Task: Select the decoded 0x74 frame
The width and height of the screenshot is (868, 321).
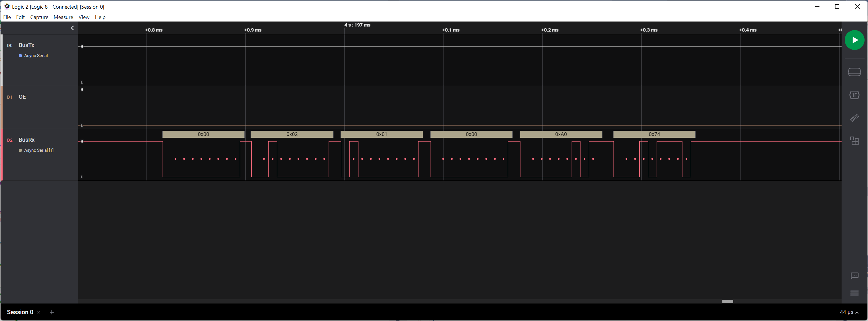Action: click(654, 134)
